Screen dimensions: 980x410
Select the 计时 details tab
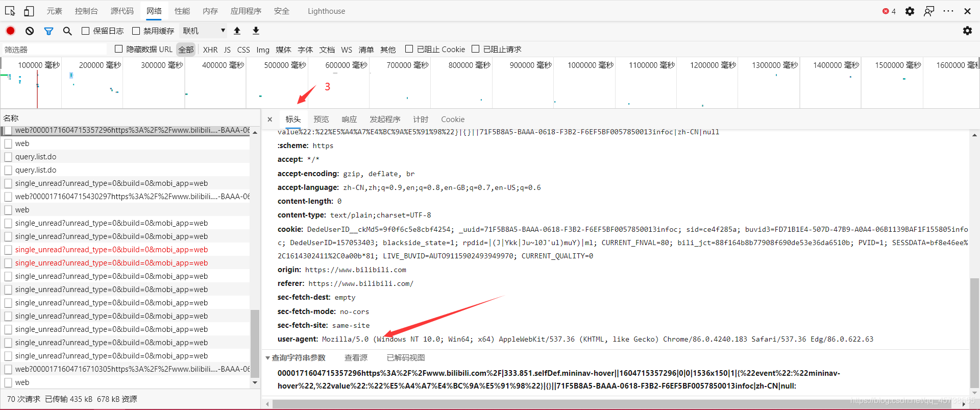(x=421, y=119)
